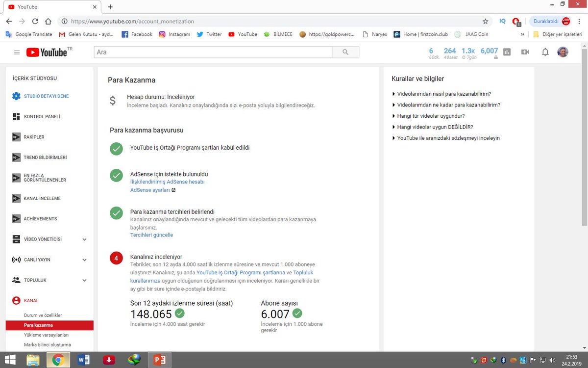
Task: Expand Video Yöneticisi section chevron
Action: tap(84, 239)
